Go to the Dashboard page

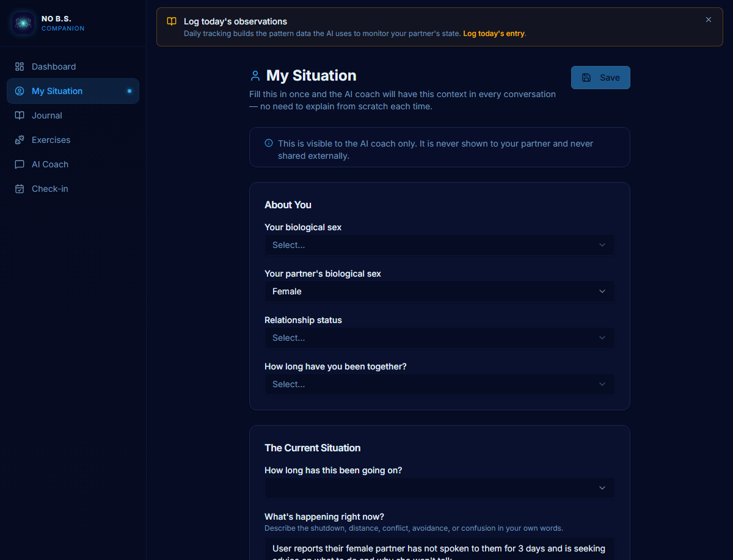pyautogui.click(x=54, y=67)
